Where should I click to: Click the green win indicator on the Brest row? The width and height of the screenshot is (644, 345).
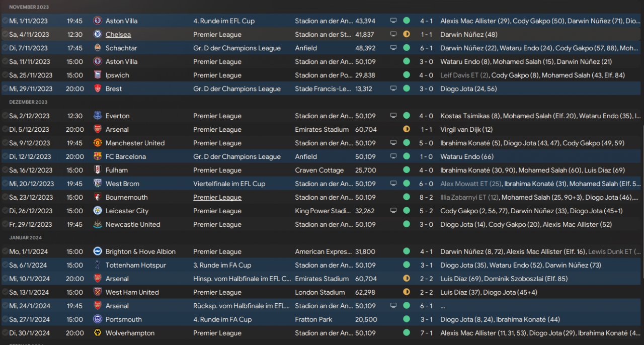pyautogui.click(x=407, y=89)
